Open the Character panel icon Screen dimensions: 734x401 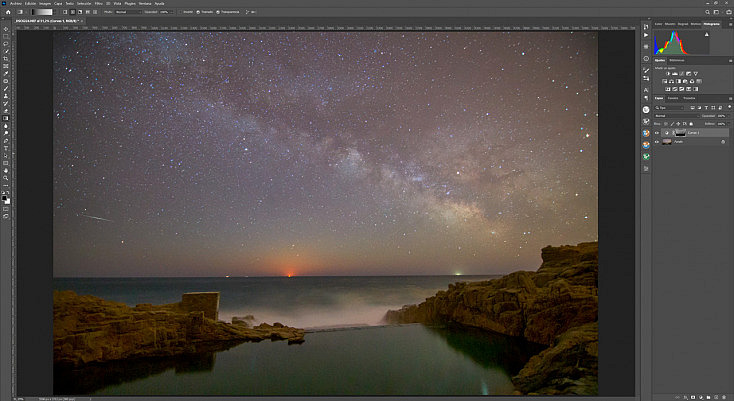click(646, 90)
